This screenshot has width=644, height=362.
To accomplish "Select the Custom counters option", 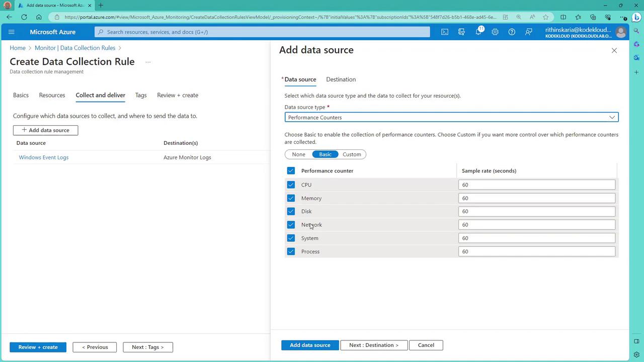I will pyautogui.click(x=352, y=154).
